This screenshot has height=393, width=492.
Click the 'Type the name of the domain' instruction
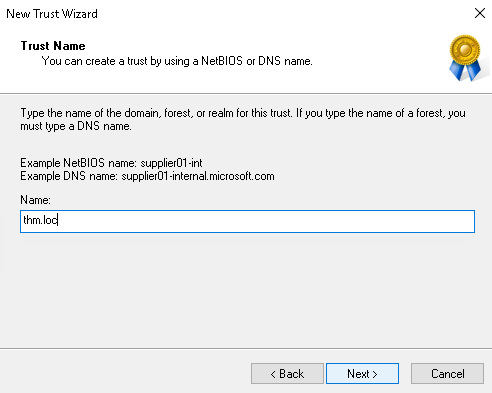click(243, 119)
